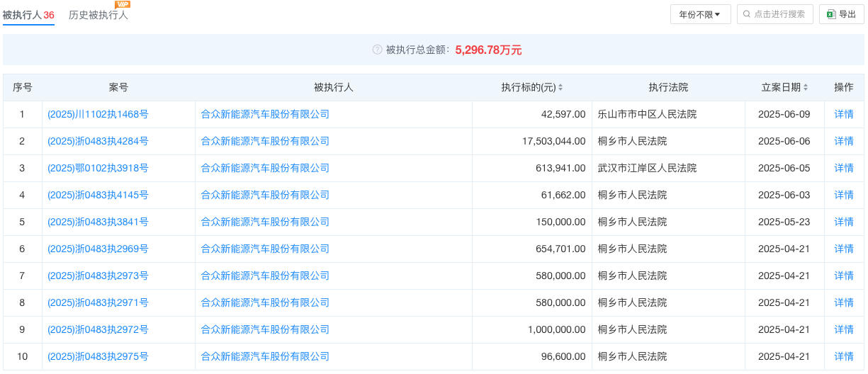The width and height of the screenshot is (868, 374).
Task: Open 合众新能源汽车 company link in row 8
Action: (x=266, y=302)
